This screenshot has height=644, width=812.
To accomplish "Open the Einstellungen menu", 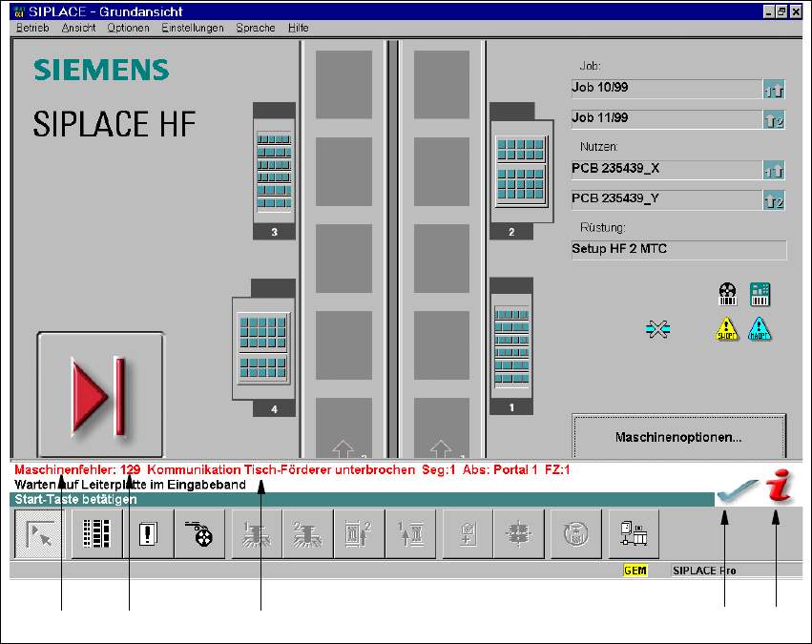I will pyautogui.click(x=193, y=28).
